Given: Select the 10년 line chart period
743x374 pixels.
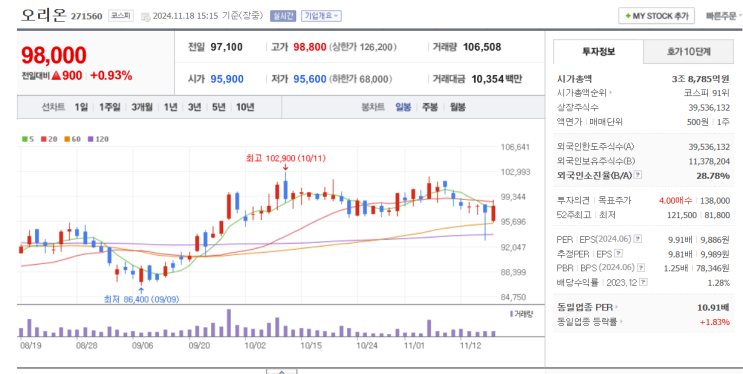Looking at the screenshot, I should (x=245, y=107).
